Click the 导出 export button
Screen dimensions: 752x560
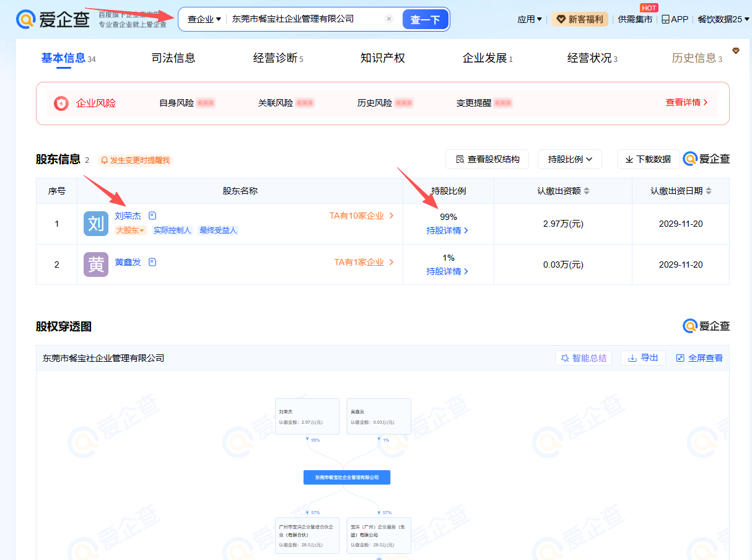[x=643, y=358]
